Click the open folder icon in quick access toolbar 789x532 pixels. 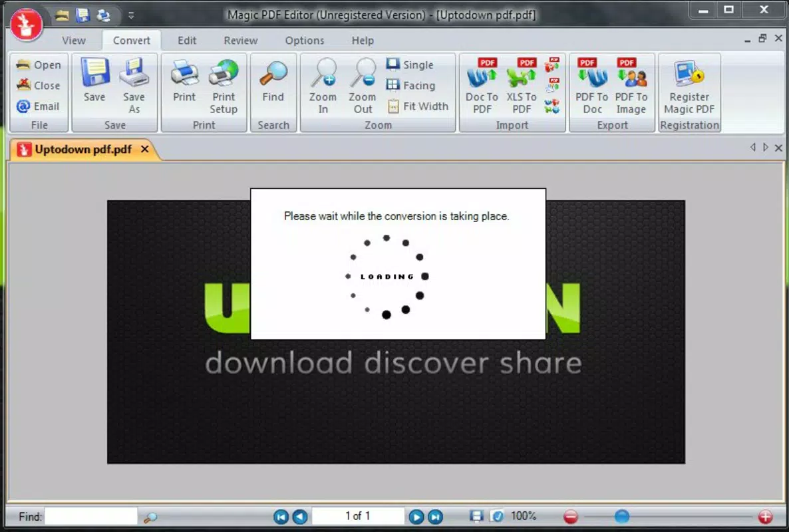point(62,15)
